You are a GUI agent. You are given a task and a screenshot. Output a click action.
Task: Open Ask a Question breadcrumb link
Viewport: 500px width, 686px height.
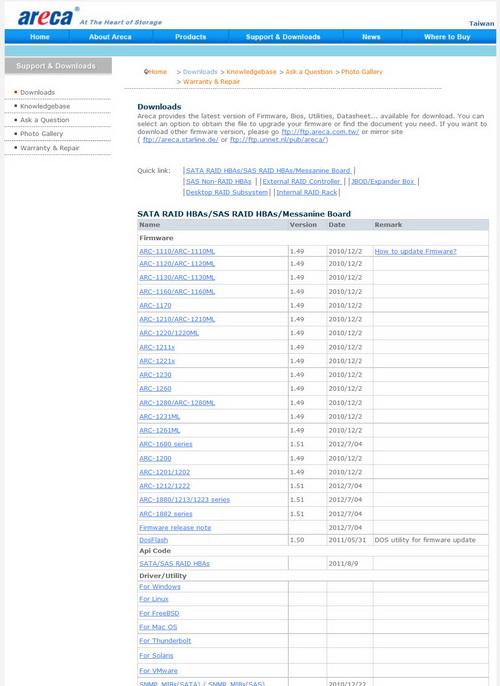click(309, 72)
